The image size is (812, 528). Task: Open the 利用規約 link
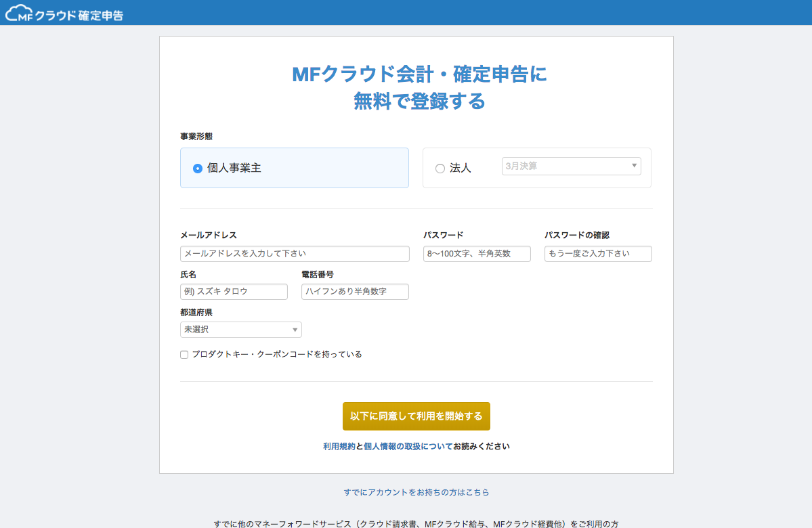(x=339, y=446)
